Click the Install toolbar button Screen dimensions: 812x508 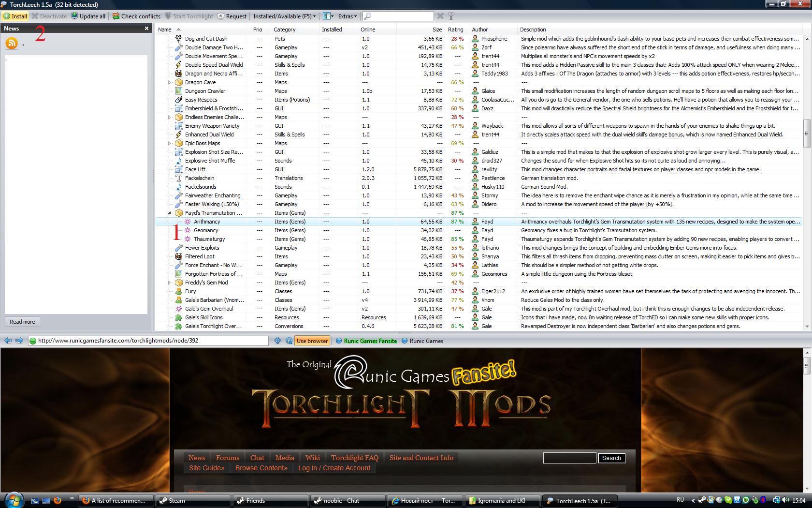tap(15, 16)
